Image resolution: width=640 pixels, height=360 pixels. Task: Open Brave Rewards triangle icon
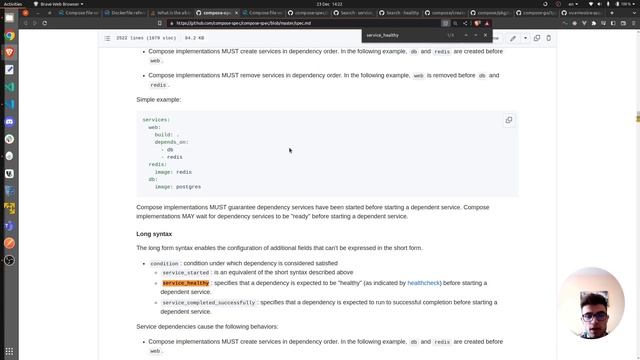tap(487, 23)
